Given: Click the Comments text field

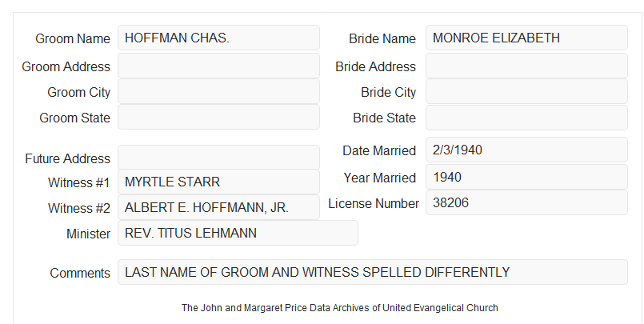Looking at the screenshot, I should (x=373, y=272).
